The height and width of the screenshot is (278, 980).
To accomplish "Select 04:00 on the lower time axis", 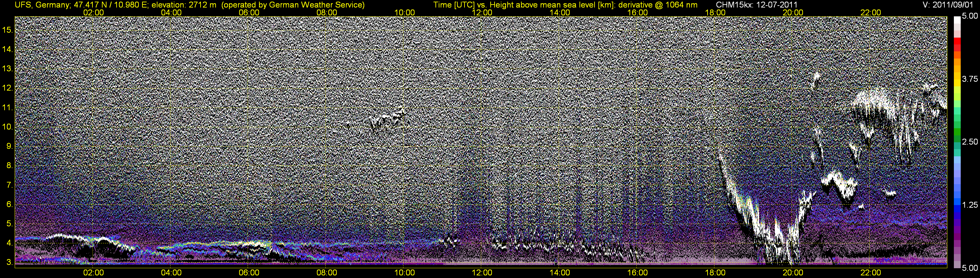I will [x=171, y=273].
